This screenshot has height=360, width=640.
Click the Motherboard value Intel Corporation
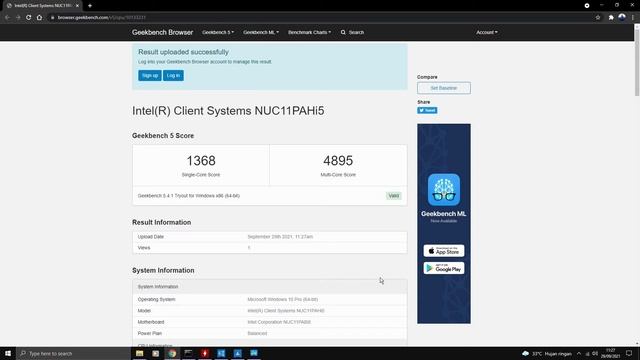click(279, 322)
